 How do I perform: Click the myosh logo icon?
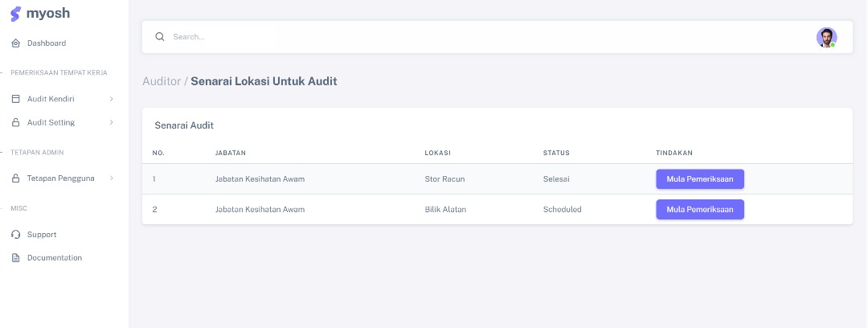tap(15, 14)
